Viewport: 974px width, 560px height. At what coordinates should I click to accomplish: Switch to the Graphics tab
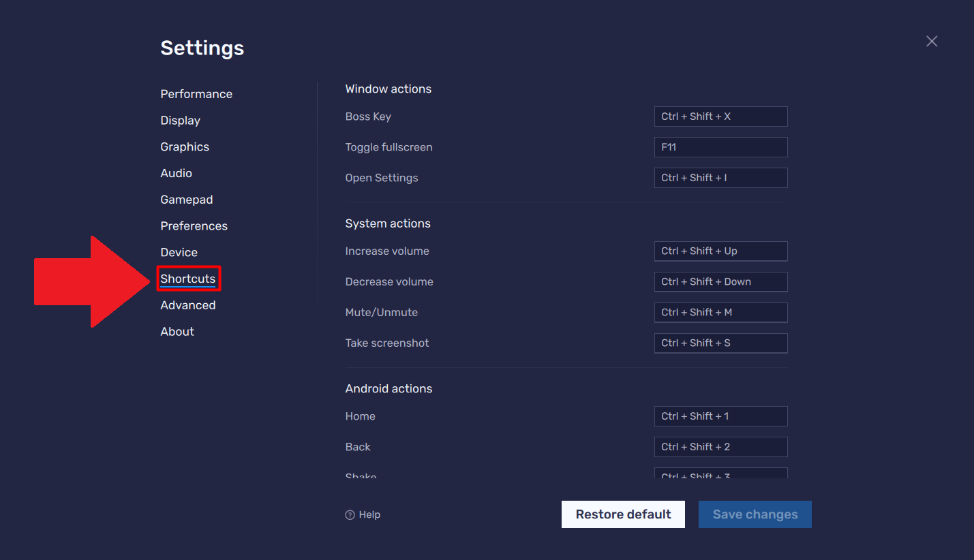pyautogui.click(x=185, y=147)
